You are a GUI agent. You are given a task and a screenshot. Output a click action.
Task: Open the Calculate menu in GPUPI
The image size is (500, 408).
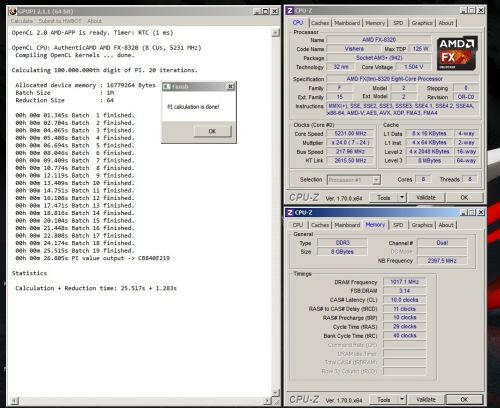(x=22, y=21)
